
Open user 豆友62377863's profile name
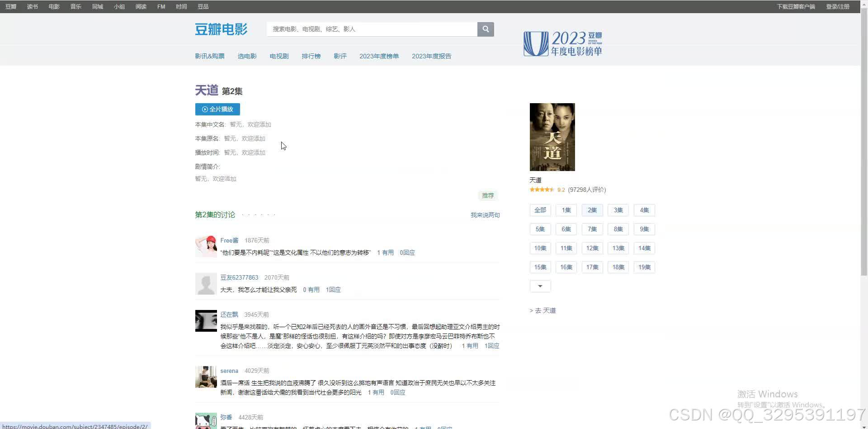point(239,277)
